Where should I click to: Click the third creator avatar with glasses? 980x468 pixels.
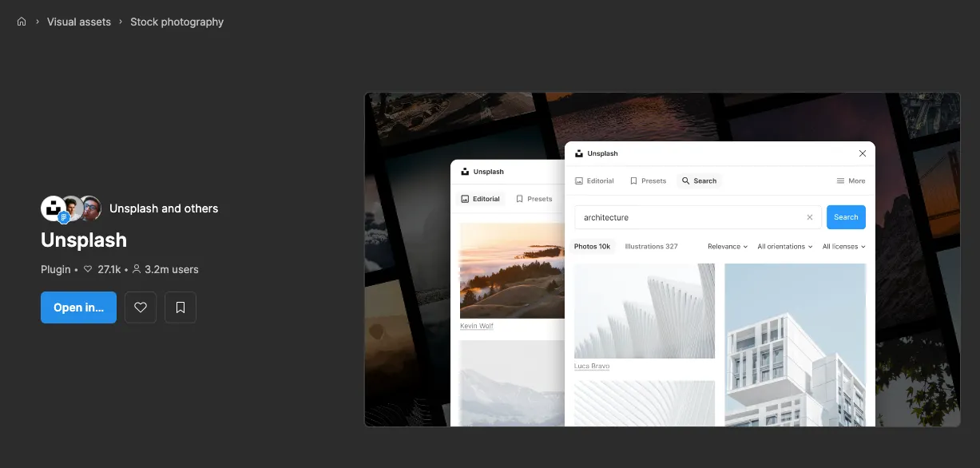pos(91,208)
